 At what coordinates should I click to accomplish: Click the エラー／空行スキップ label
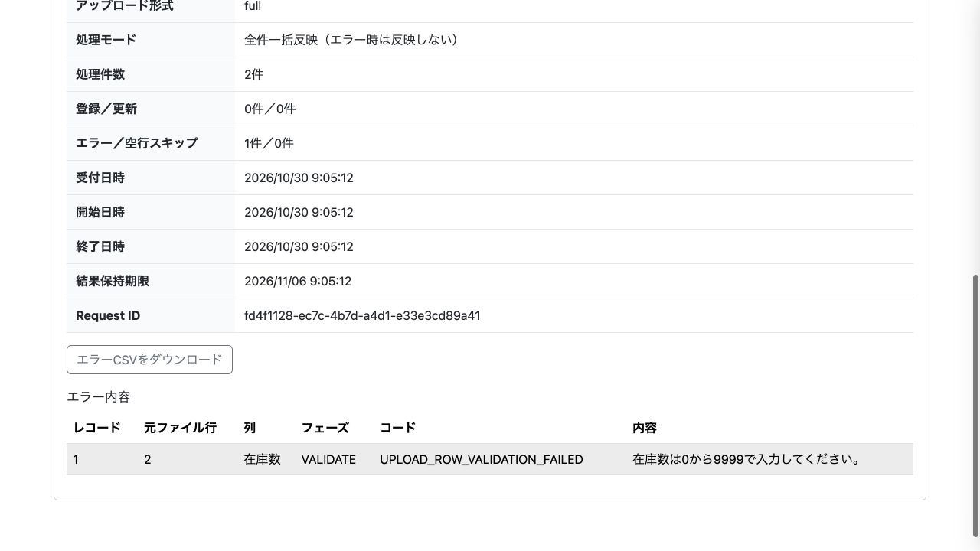point(137,143)
